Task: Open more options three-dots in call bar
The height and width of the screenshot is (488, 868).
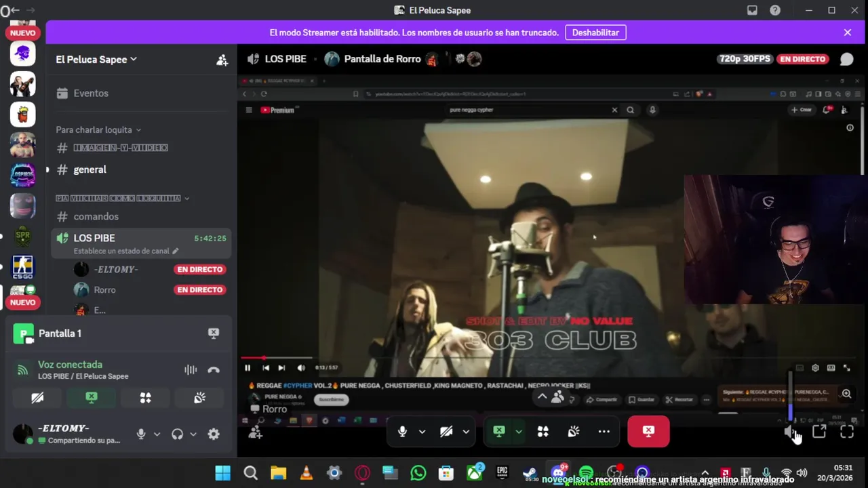Action: [604, 431]
